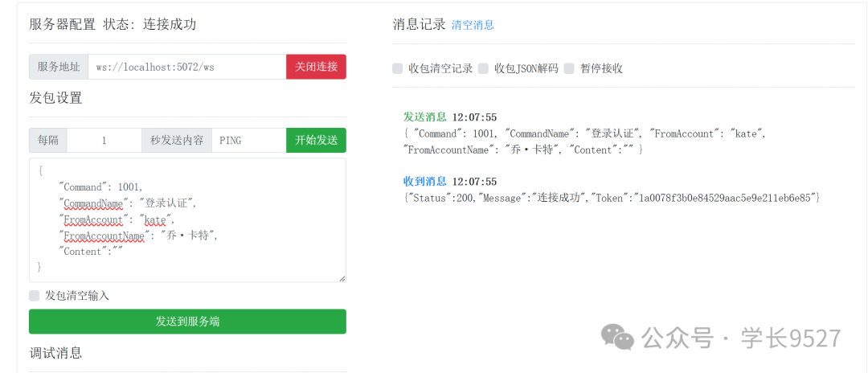868x373 pixels.
Task: Toggle the 收包JSON解码 checkbox
Action: click(483, 68)
